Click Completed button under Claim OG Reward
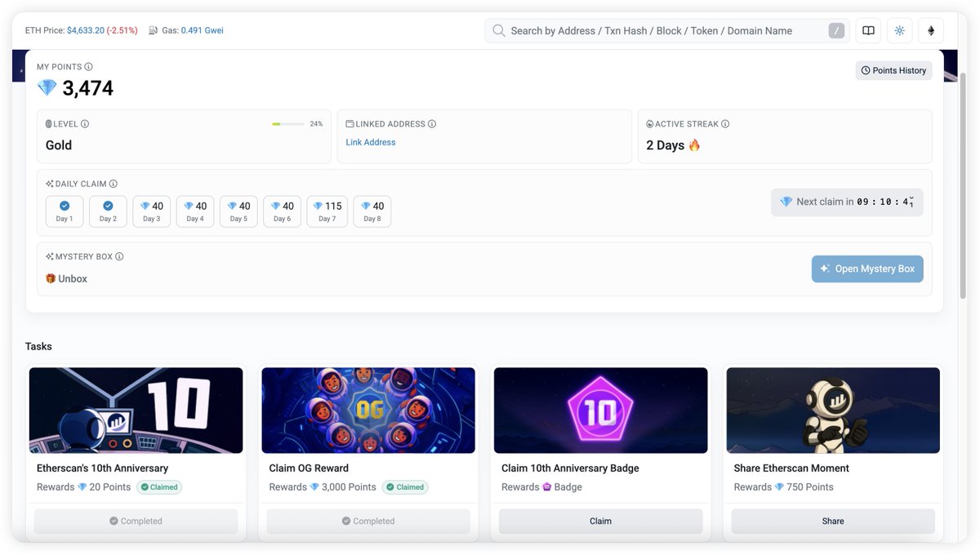This screenshot has width=980, height=555. click(x=368, y=521)
